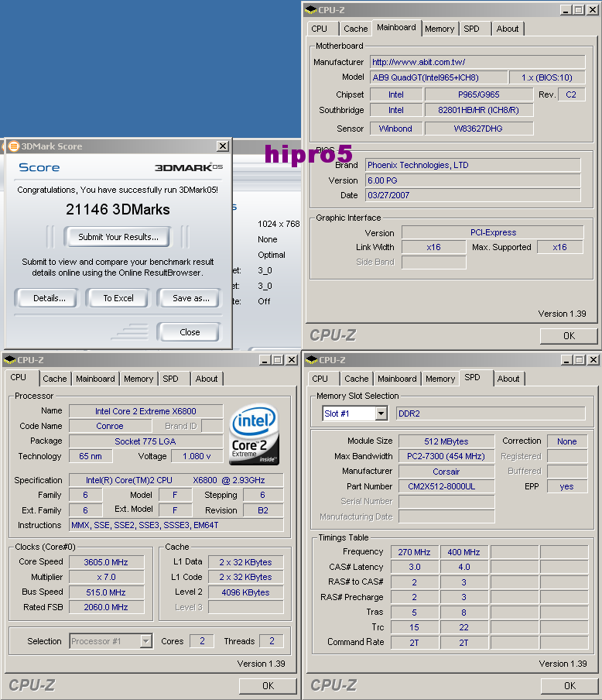Click the Phoenix Technologies BIOS brand field
Viewport: 602px width, 700px height.
point(473,165)
